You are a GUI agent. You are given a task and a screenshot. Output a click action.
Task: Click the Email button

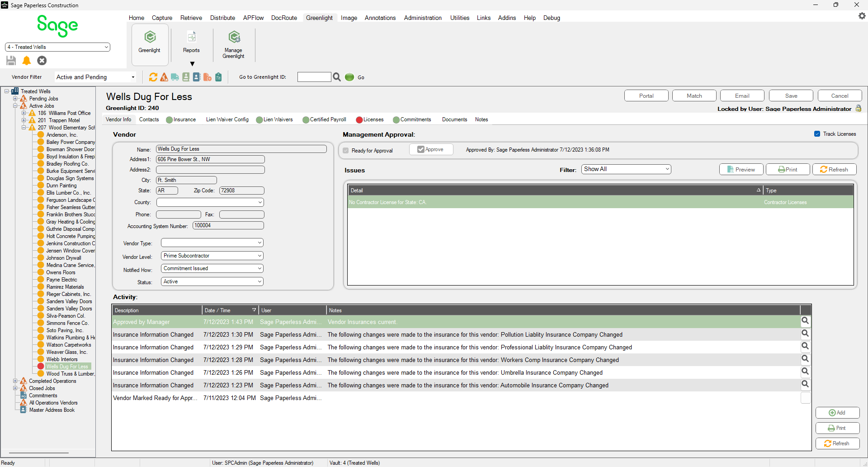742,96
